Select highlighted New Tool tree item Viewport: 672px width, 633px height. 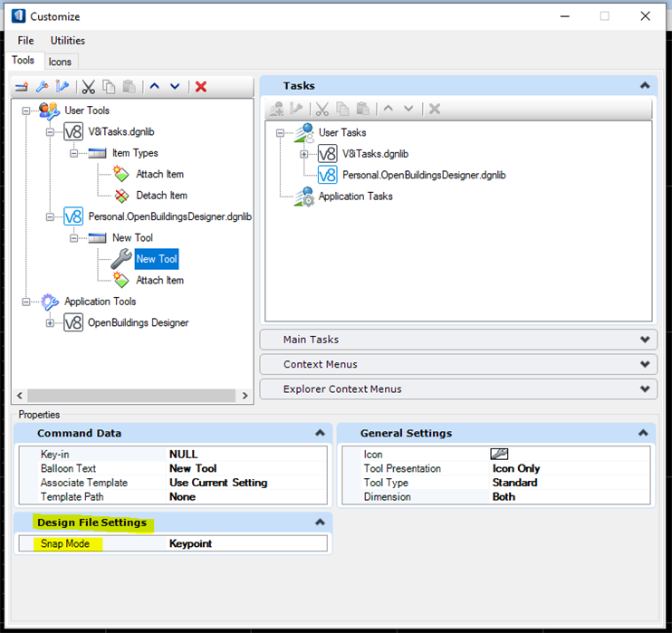[x=157, y=259]
